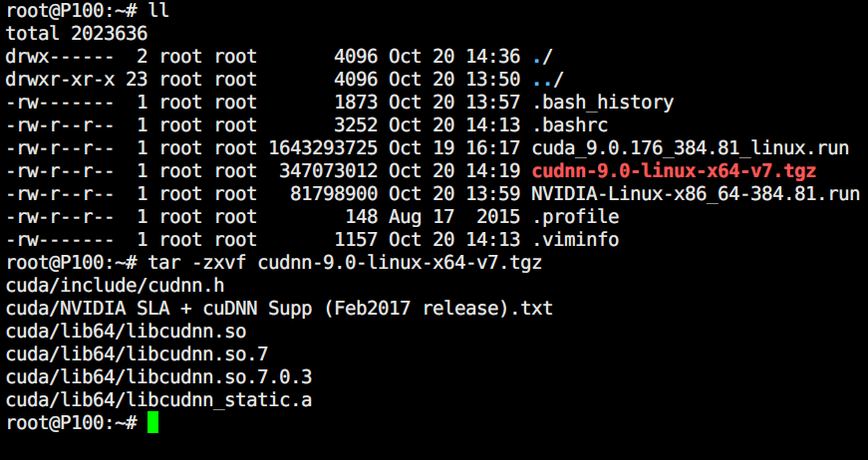This screenshot has height=460, width=868.
Task: Click the timestamp 'Oct 19 16:17'
Action: 455,148
